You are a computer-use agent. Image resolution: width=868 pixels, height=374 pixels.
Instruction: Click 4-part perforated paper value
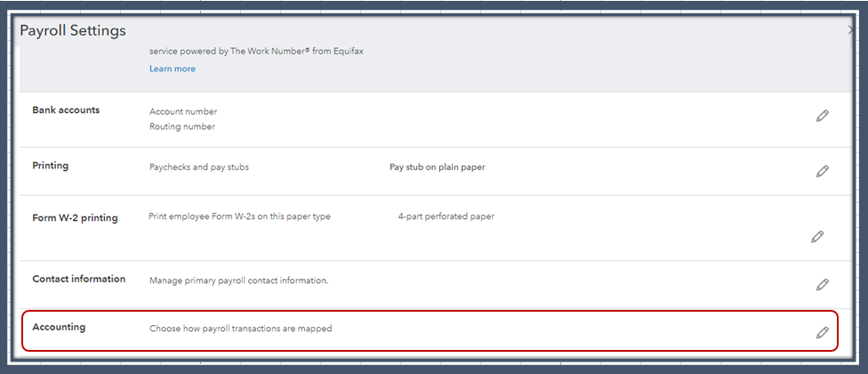coord(446,216)
